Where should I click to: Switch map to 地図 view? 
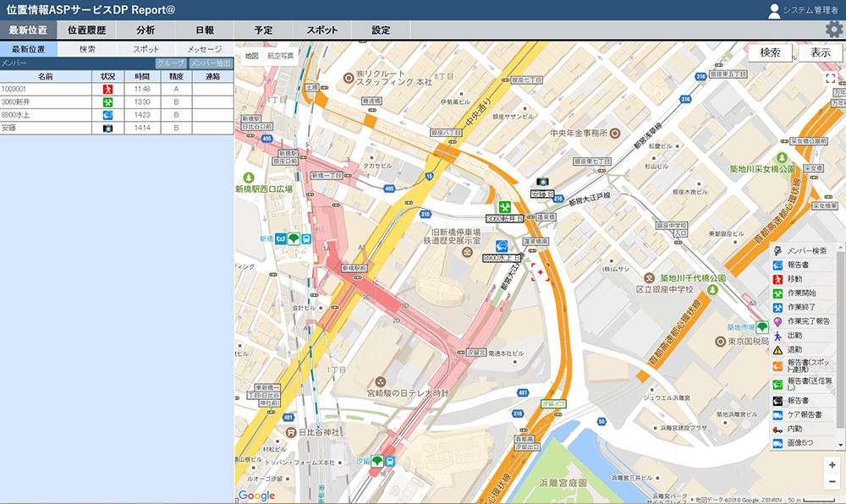(x=252, y=56)
